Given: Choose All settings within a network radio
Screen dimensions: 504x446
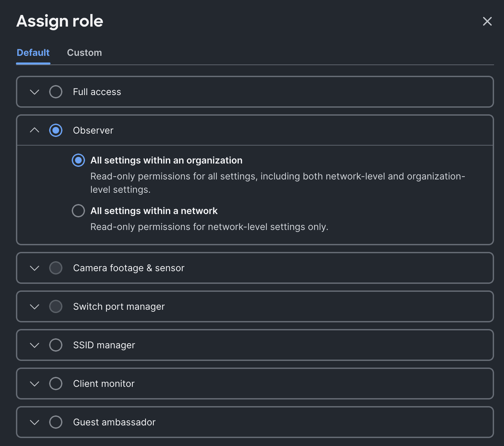Looking at the screenshot, I should pyautogui.click(x=78, y=211).
